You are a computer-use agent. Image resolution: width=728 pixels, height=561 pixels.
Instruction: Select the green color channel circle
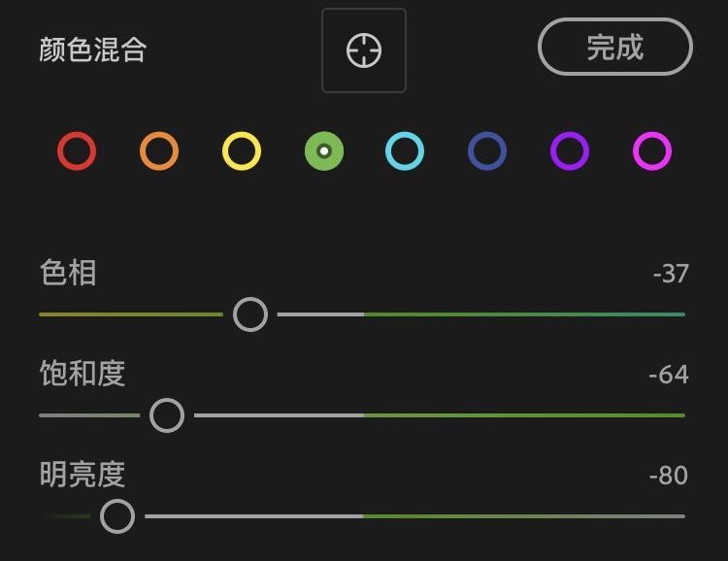pyautogui.click(x=324, y=151)
